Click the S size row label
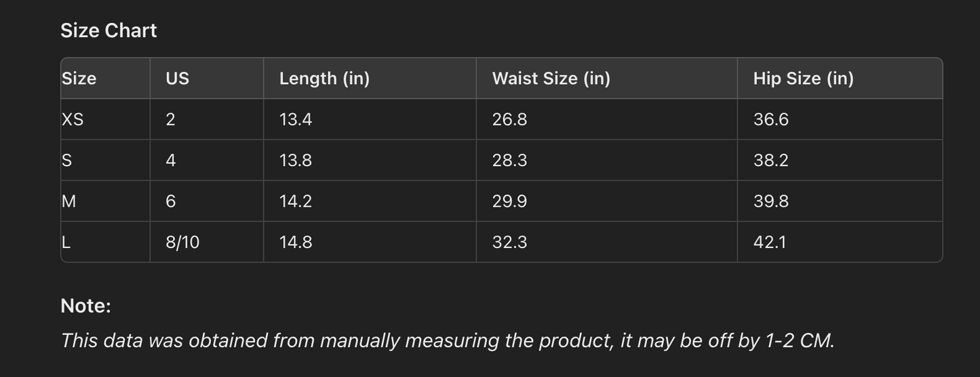Image resolution: width=980 pixels, height=377 pixels. [x=66, y=160]
